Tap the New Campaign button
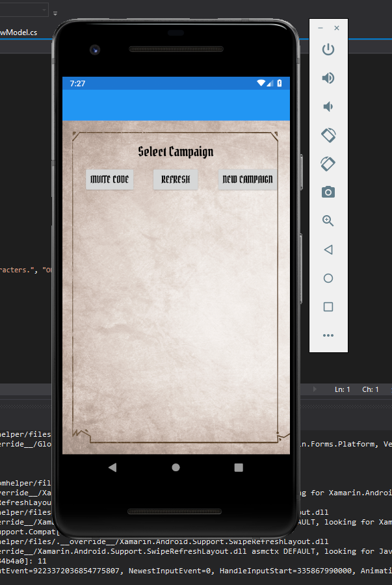This screenshot has width=392, height=585. click(x=248, y=179)
